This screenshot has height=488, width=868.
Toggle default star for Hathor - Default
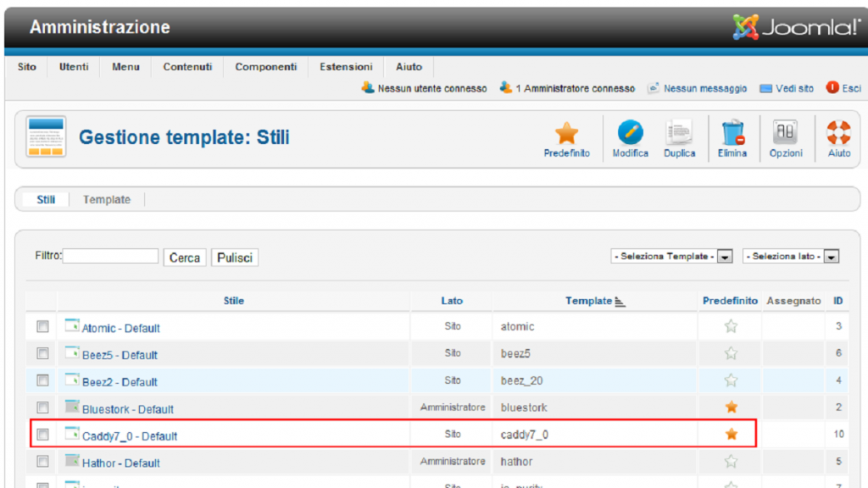(x=731, y=461)
